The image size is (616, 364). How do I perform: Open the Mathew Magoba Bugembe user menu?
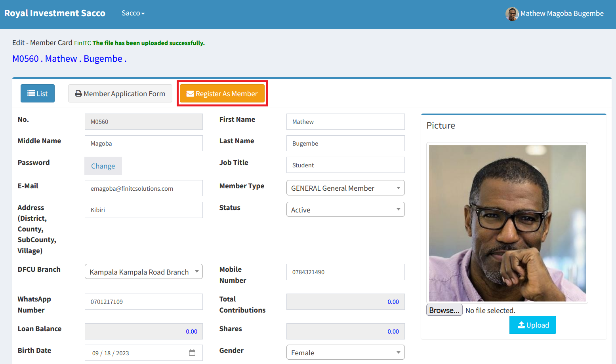[561, 13]
